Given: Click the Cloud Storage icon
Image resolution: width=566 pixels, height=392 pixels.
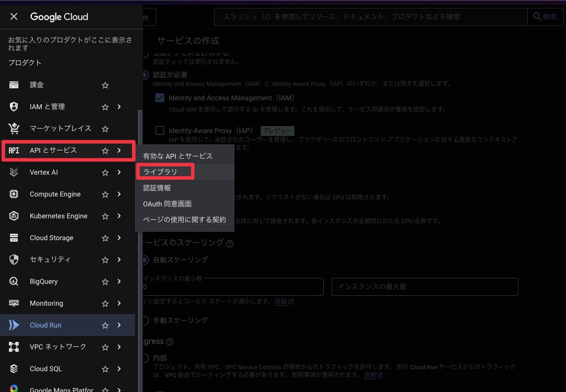Looking at the screenshot, I should [14, 238].
